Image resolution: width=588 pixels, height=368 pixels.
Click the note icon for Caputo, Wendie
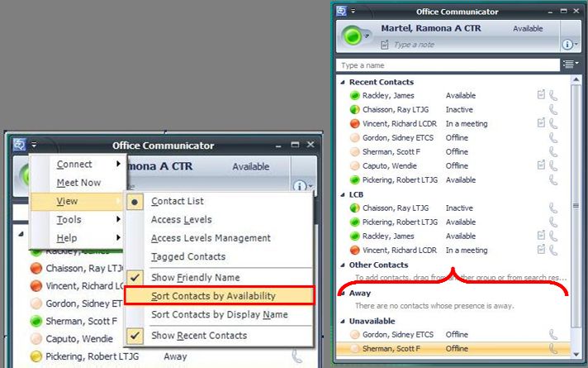coord(541,165)
